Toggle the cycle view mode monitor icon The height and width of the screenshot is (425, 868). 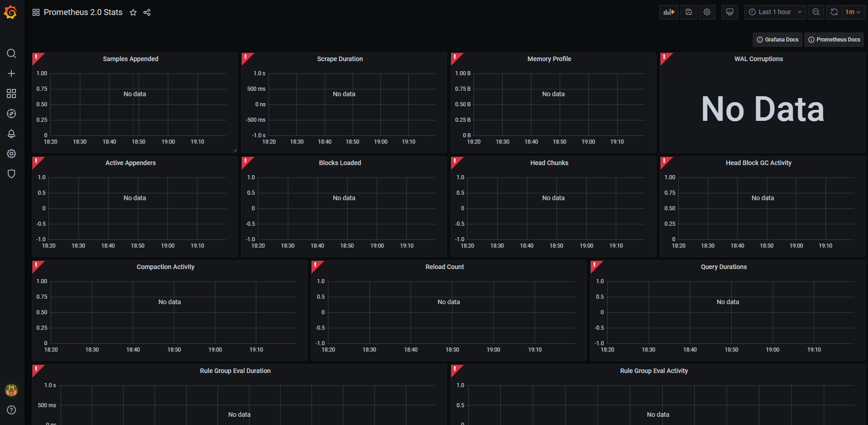(x=729, y=12)
